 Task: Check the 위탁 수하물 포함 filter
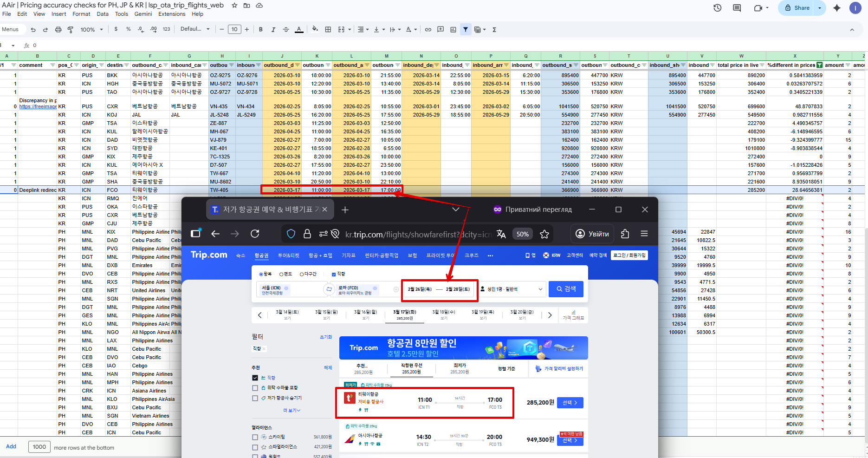click(255, 388)
